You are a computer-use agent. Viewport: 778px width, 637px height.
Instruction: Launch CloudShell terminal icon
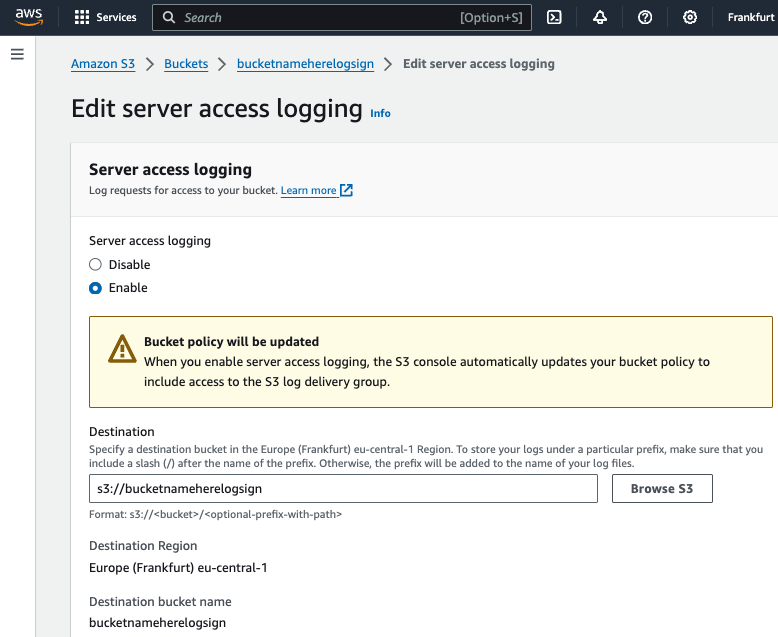pyautogui.click(x=554, y=17)
